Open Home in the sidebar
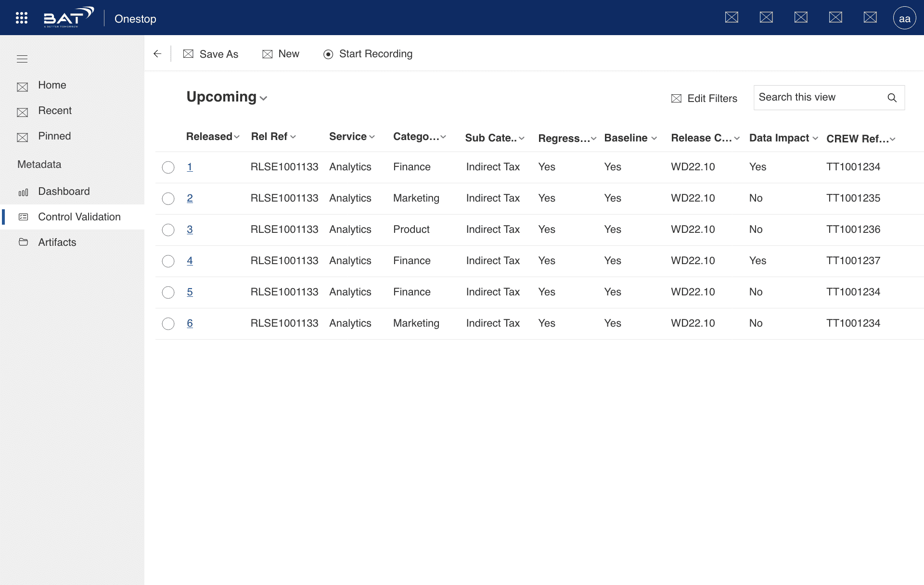This screenshot has width=924, height=585. (52, 85)
